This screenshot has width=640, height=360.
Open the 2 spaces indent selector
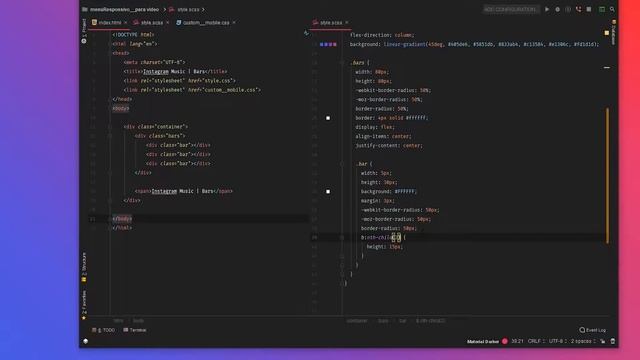583,341
